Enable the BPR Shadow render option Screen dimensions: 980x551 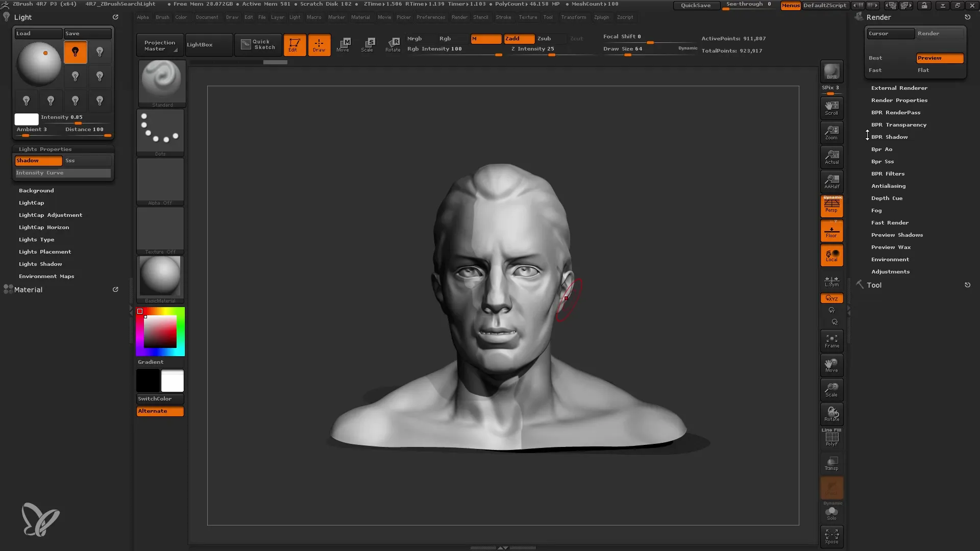(890, 137)
